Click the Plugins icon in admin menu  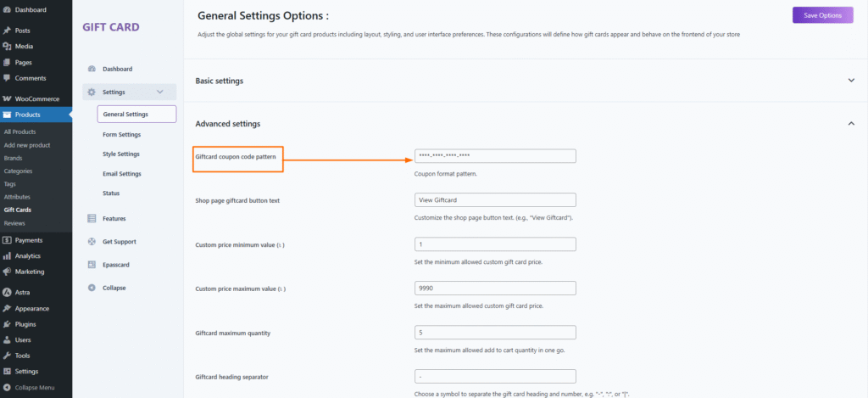(x=7, y=324)
